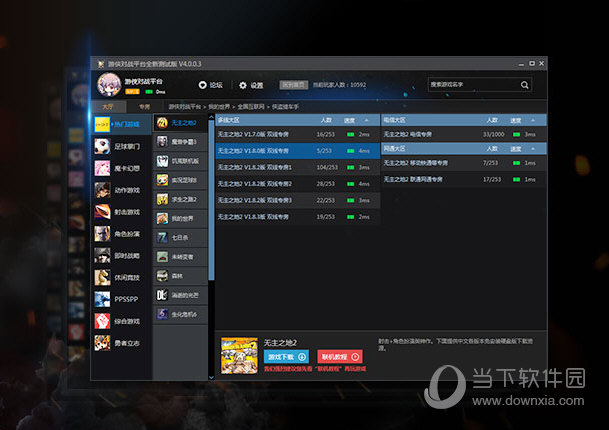
Task: Select room 无主之地2 V1.7.0版 双线专房
Action: tap(298, 134)
